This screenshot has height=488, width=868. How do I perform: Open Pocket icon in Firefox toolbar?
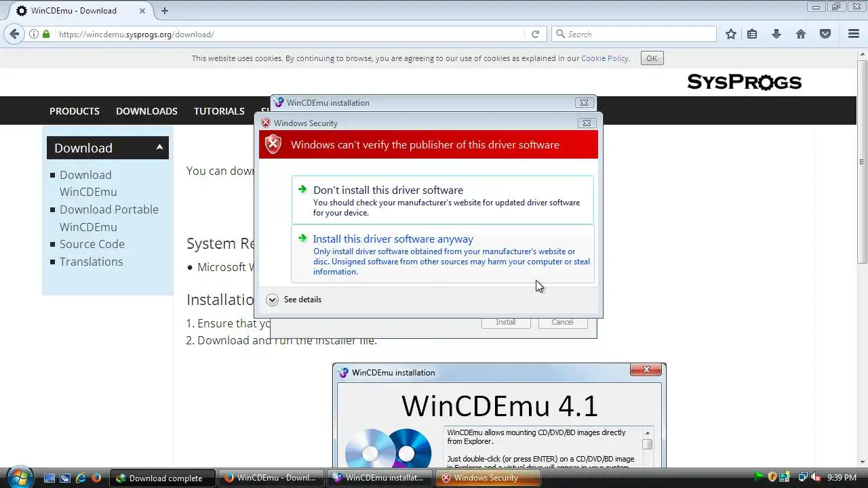pyautogui.click(x=825, y=34)
